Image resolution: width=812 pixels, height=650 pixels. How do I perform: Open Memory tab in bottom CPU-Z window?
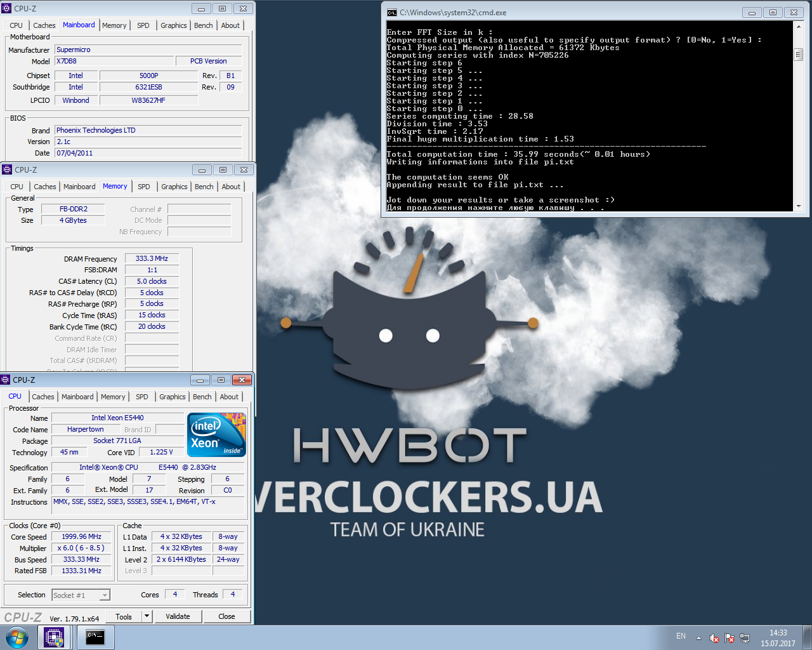point(113,397)
